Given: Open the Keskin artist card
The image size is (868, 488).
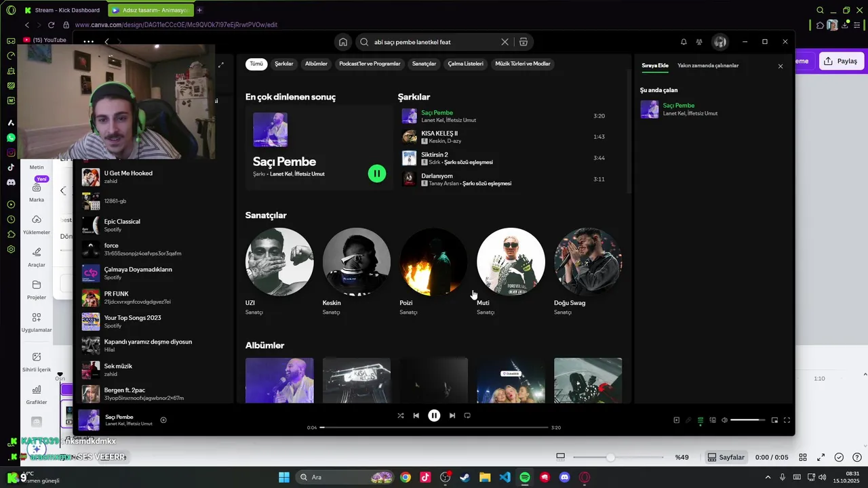Looking at the screenshot, I should point(357,271).
